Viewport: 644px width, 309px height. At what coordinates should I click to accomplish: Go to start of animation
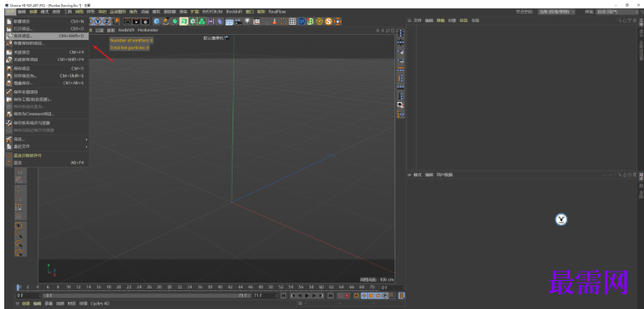click(x=284, y=295)
